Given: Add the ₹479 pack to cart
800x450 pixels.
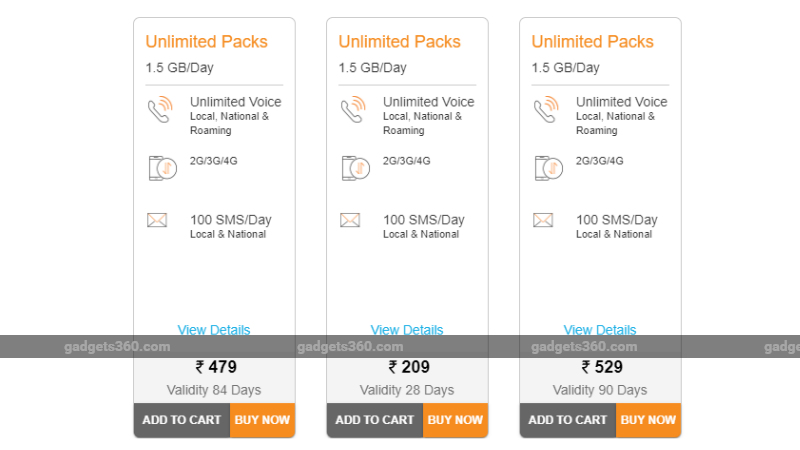Looking at the screenshot, I should 181,420.
